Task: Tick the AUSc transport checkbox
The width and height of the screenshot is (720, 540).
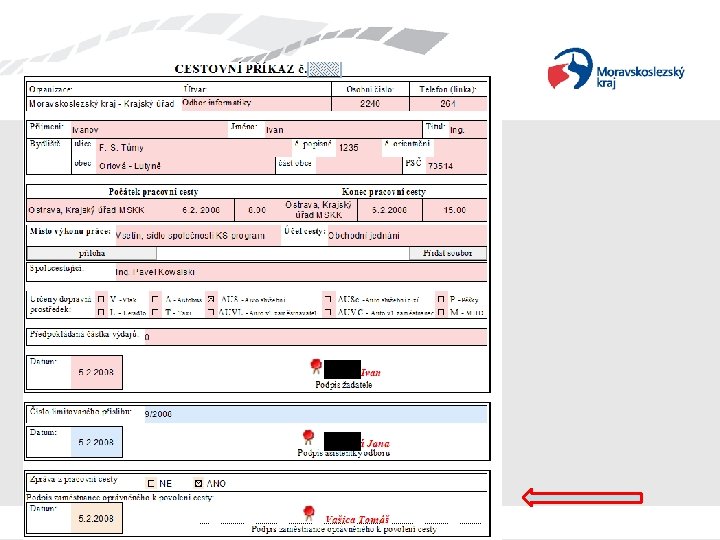Action: (x=328, y=299)
